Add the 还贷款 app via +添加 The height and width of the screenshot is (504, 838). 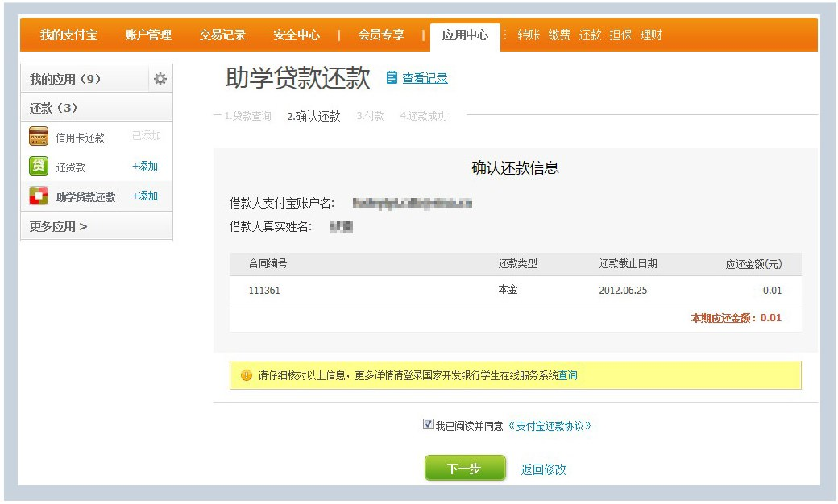[145, 167]
